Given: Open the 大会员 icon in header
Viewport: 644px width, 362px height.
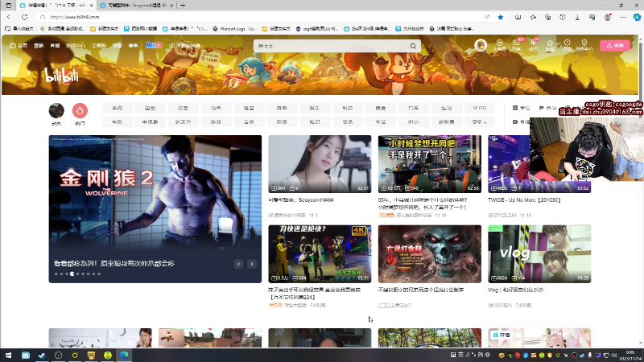Looking at the screenshot, I should pos(499,45).
